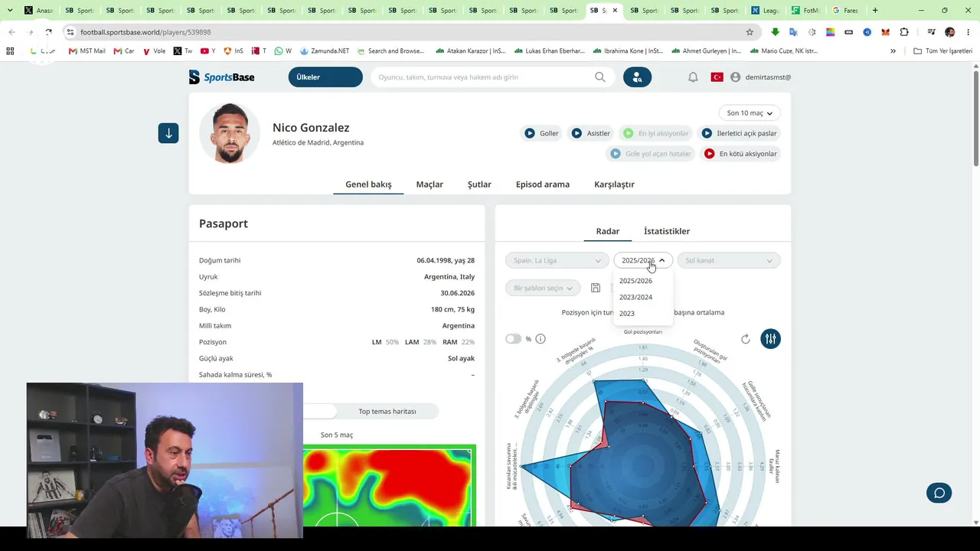Open the Şutlar tab
This screenshot has height=551, width=980.
pos(479,184)
